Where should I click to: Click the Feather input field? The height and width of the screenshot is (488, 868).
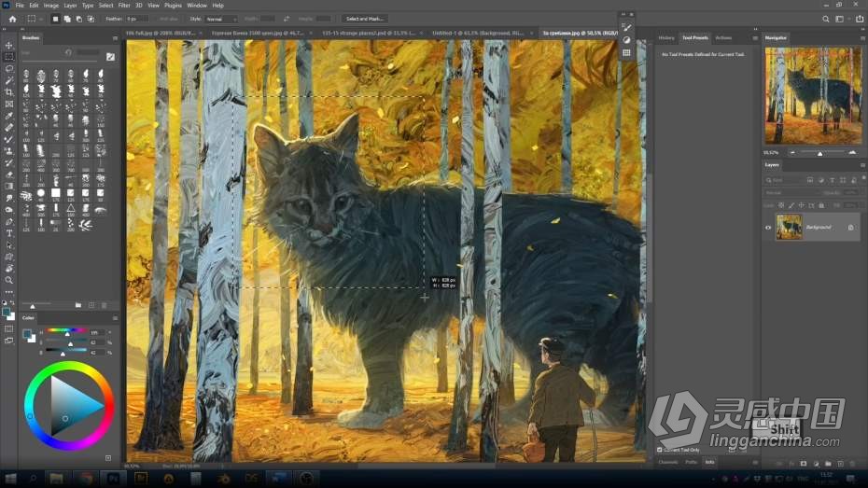pyautogui.click(x=136, y=19)
